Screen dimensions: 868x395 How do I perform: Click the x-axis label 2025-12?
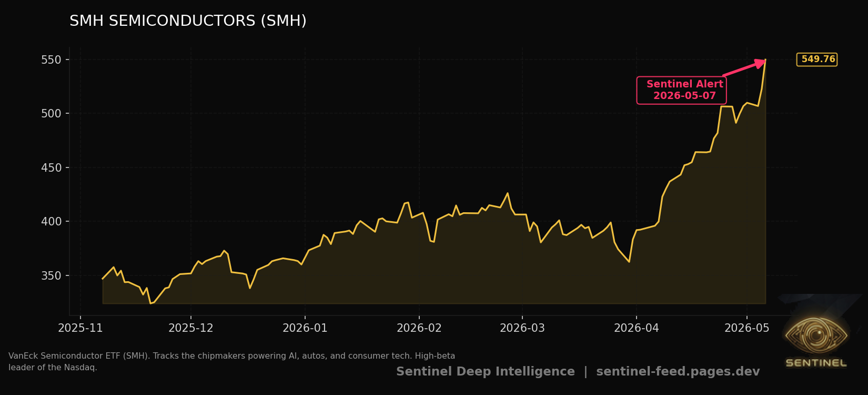coord(191,328)
